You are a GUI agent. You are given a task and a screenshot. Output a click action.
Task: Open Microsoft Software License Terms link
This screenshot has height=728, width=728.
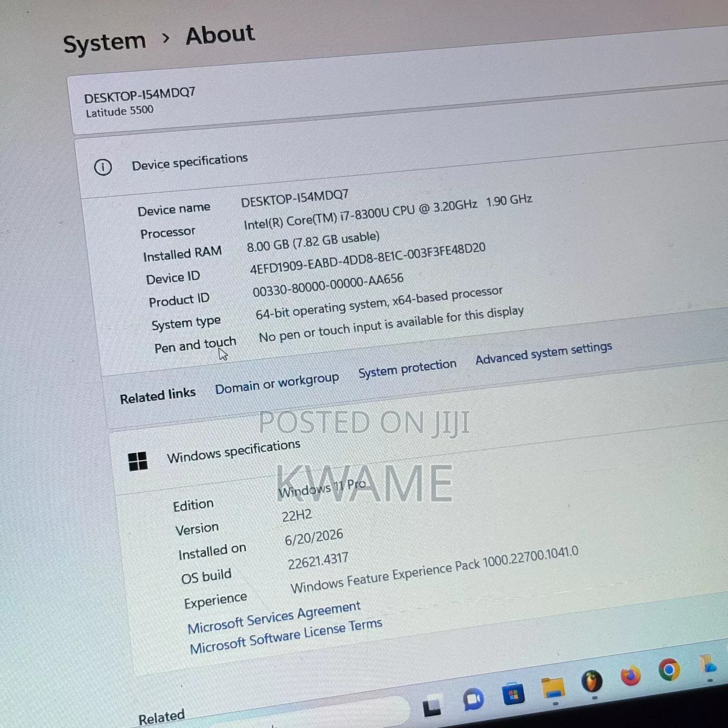click(x=286, y=636)
